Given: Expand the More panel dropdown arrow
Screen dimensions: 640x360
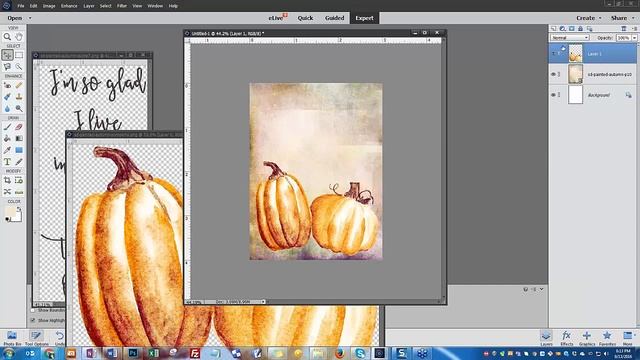Looking at the screenshot, I should pos(635,335).
